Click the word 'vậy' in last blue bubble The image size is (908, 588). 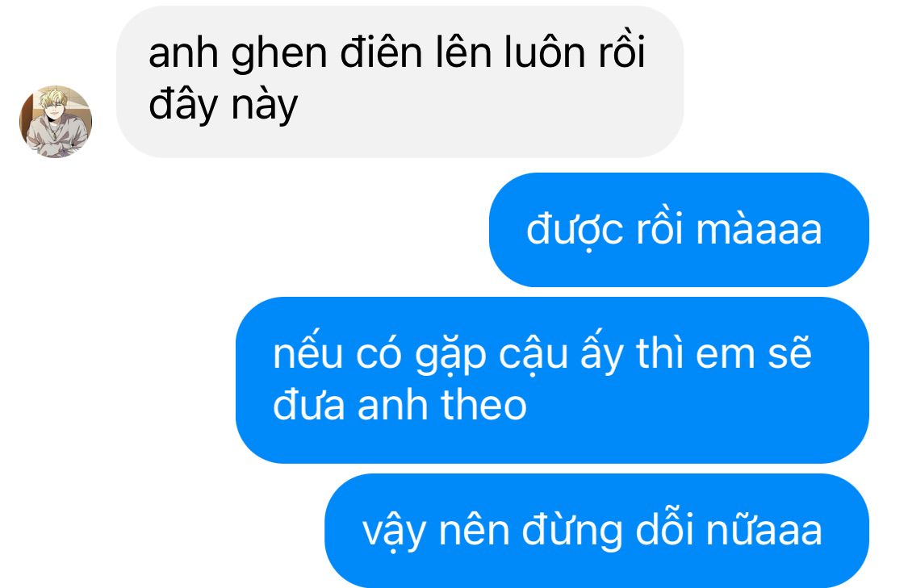pyautogui.click(x=394, y=532)
